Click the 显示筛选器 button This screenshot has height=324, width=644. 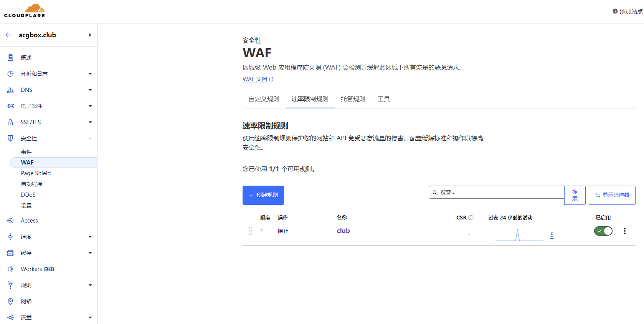tap(612, 195)
